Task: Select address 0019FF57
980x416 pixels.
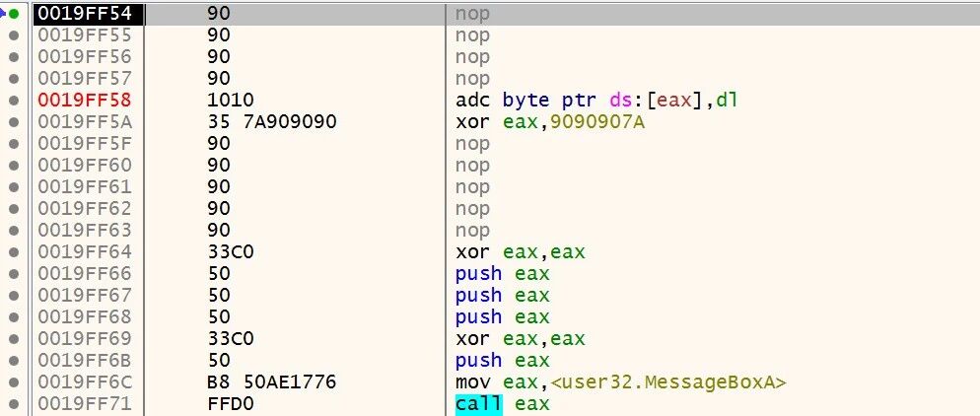Action: coord(85,79)
